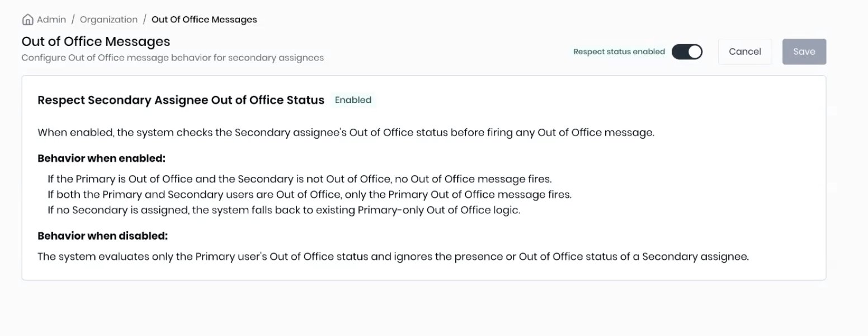
Task: Click the Behavior when disabled heading
Action: click(x=102, y=235)
